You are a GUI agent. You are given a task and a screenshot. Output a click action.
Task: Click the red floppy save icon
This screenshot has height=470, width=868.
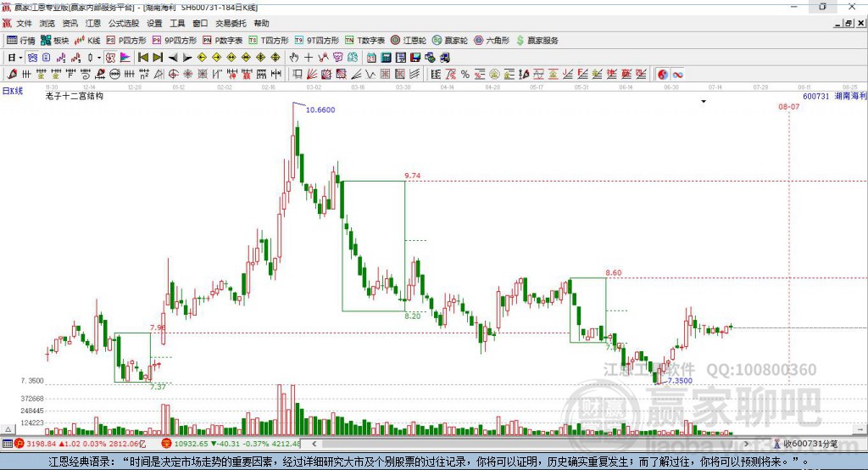[x=415, y=58]
